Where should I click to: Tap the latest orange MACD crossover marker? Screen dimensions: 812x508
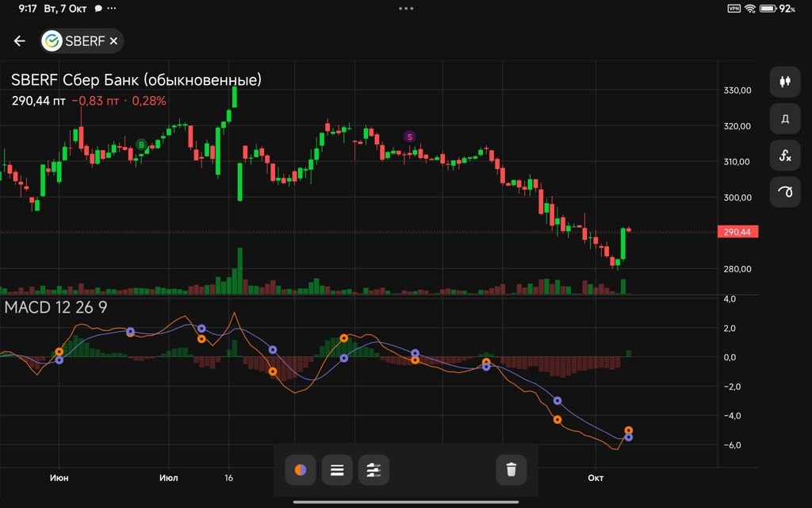point(629,430)
